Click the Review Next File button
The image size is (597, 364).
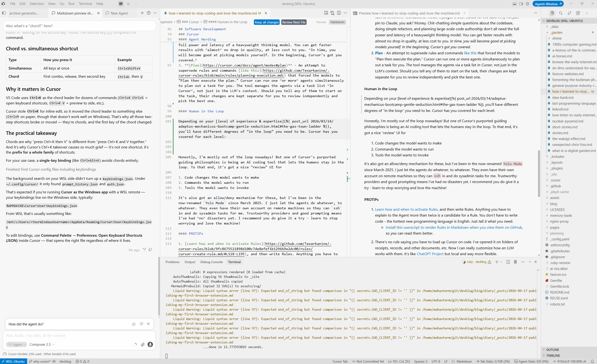click(x=294, y=22)
